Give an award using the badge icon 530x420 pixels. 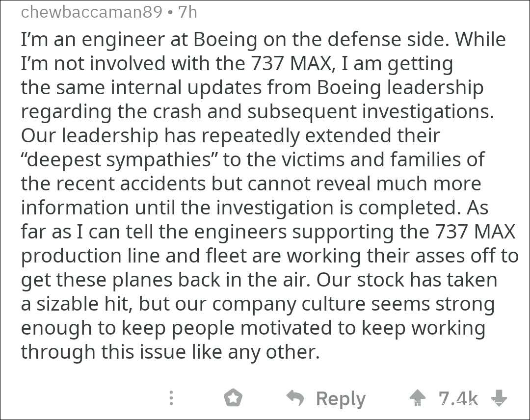(x=233, y=398)
